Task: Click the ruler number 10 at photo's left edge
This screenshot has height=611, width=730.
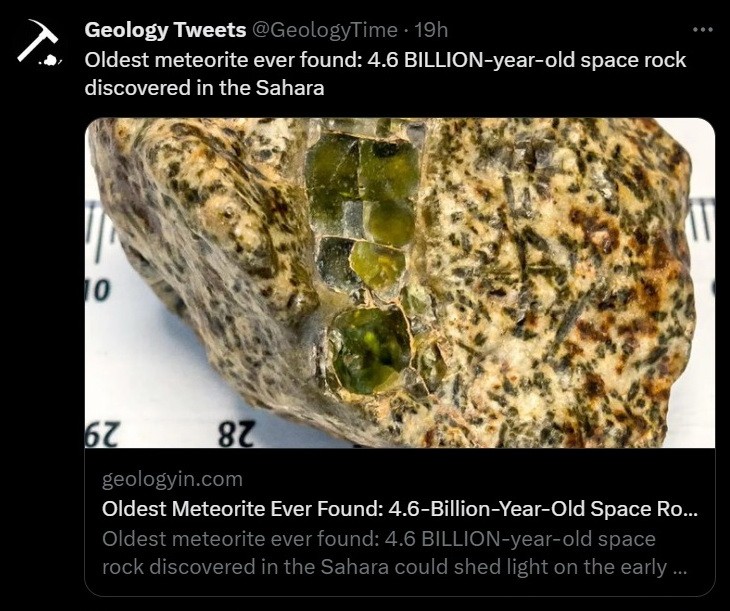Action: [97, 290]
